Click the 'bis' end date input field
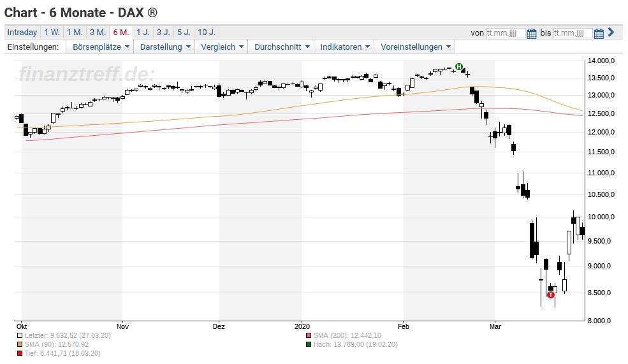Viewport: 628px width, 364px height. [573, 33]
